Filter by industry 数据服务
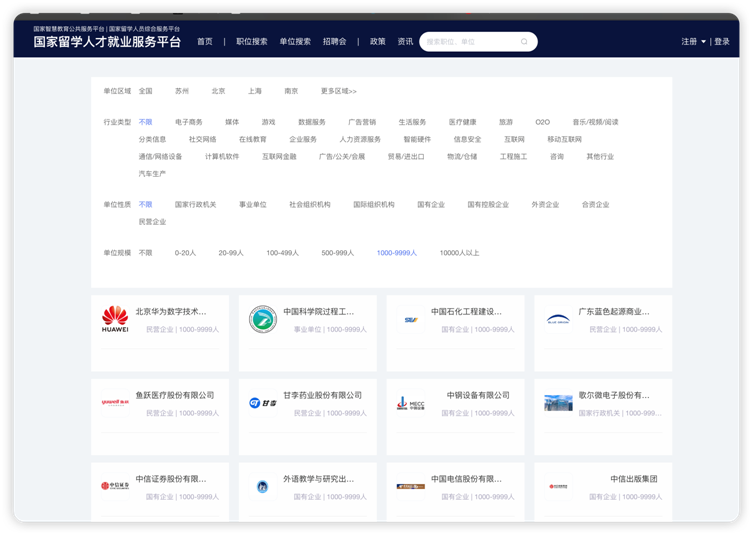This screenshot has height=535, width=752. click(312, 122)
